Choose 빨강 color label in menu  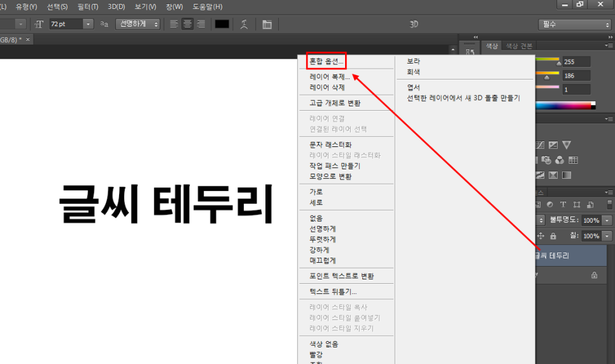[x=316, y=354]
